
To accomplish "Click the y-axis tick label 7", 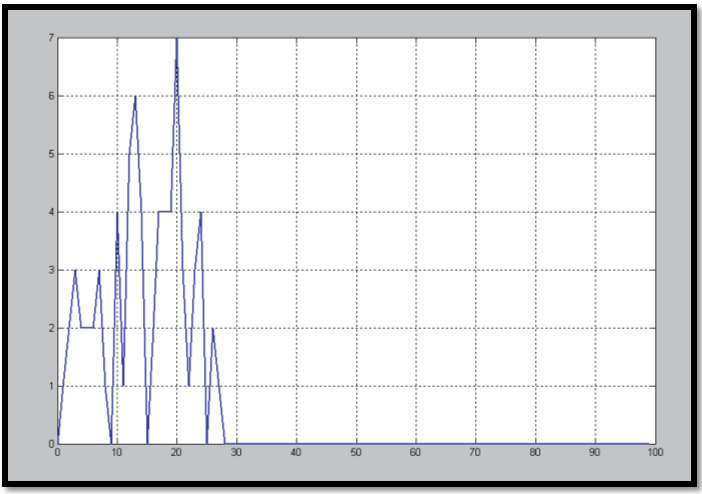I will pyautogui.click(x=50, y=38).
